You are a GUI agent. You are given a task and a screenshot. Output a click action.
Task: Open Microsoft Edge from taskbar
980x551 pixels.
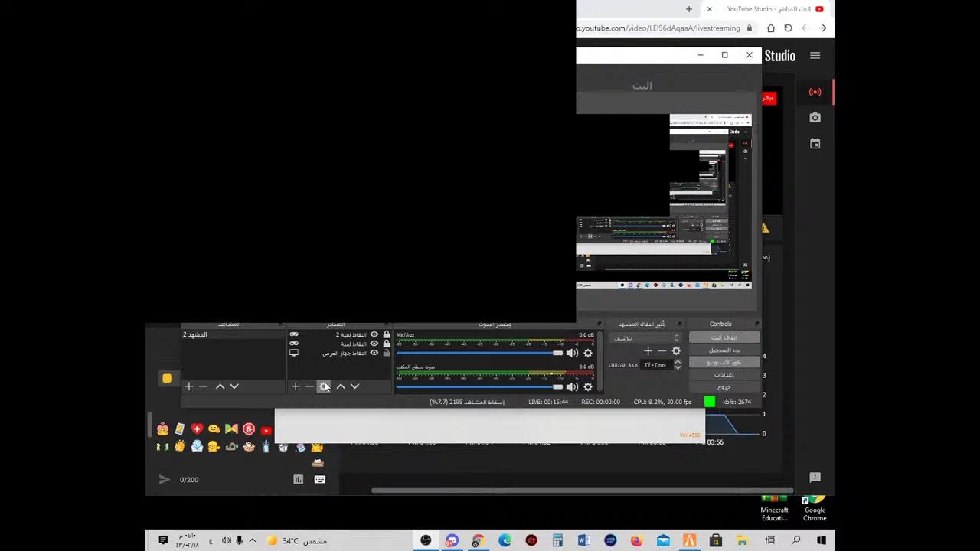click(505, 540)
